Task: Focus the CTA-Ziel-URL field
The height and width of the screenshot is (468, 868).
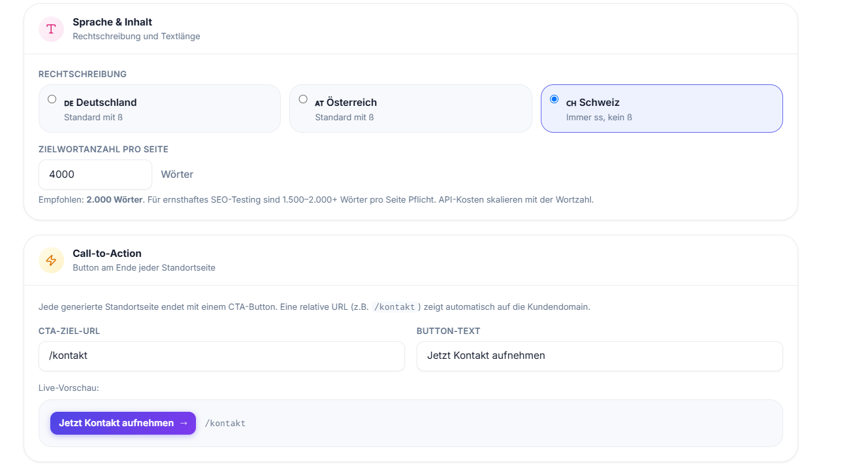Action: 221,356
